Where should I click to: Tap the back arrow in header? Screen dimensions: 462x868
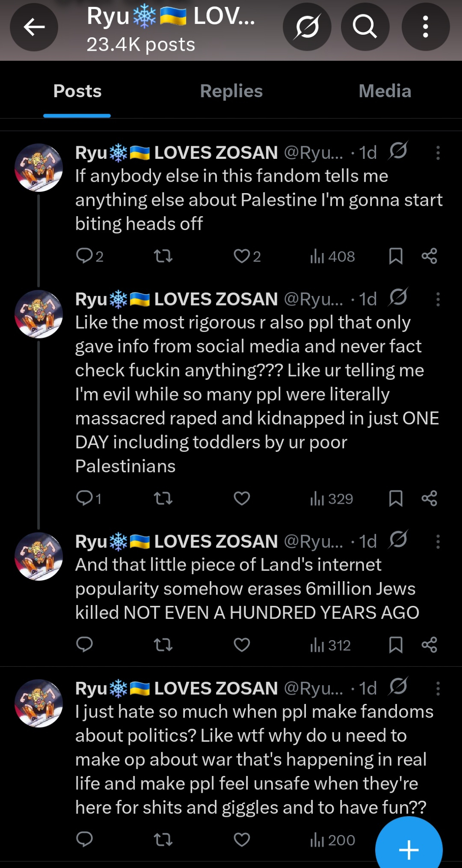click(34, 27)
